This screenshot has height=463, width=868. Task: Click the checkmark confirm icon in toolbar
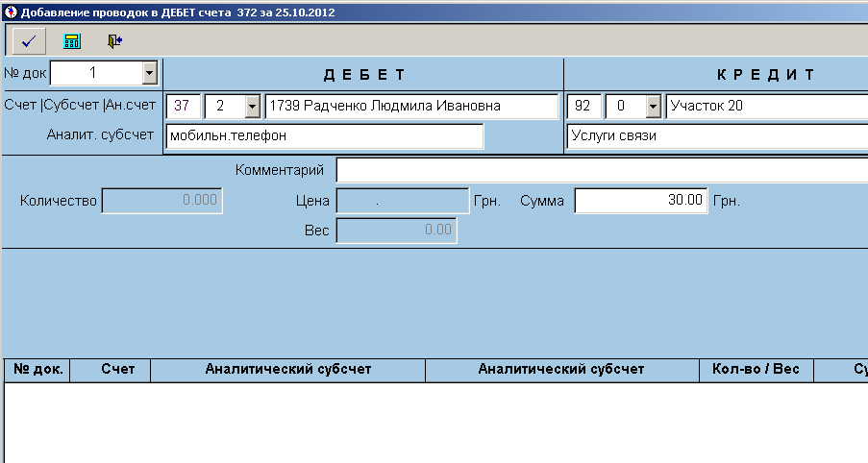tap(28, 41)
